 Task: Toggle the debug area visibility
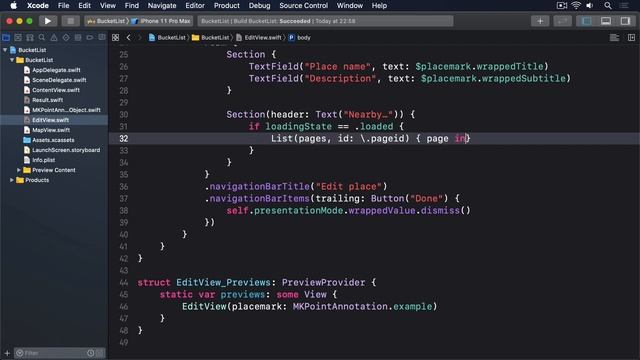click(x=606, y=21)
